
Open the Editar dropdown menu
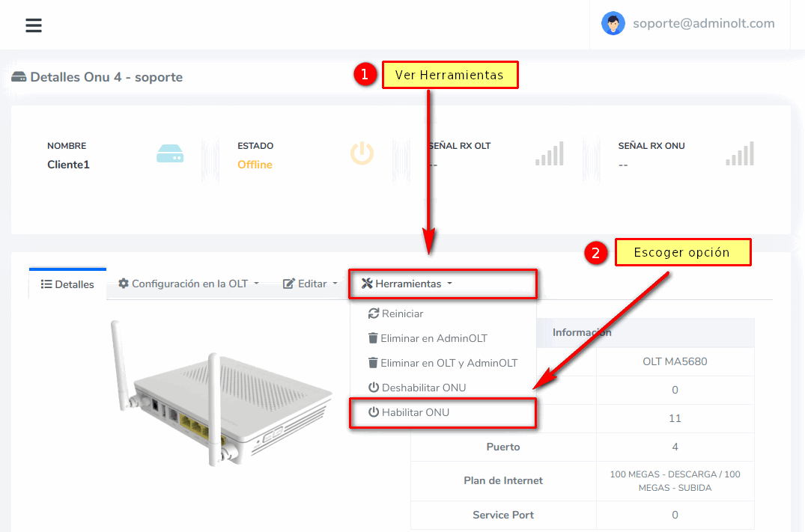[x=312, y=284]
